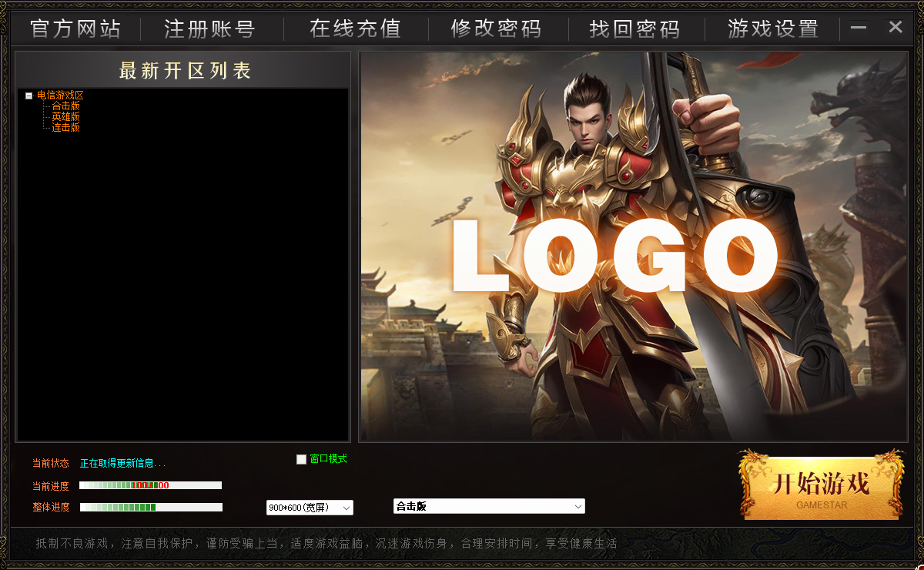924x570 pixels.
Task: Click the 当前状态 label
Action: [x=51, y=464]
